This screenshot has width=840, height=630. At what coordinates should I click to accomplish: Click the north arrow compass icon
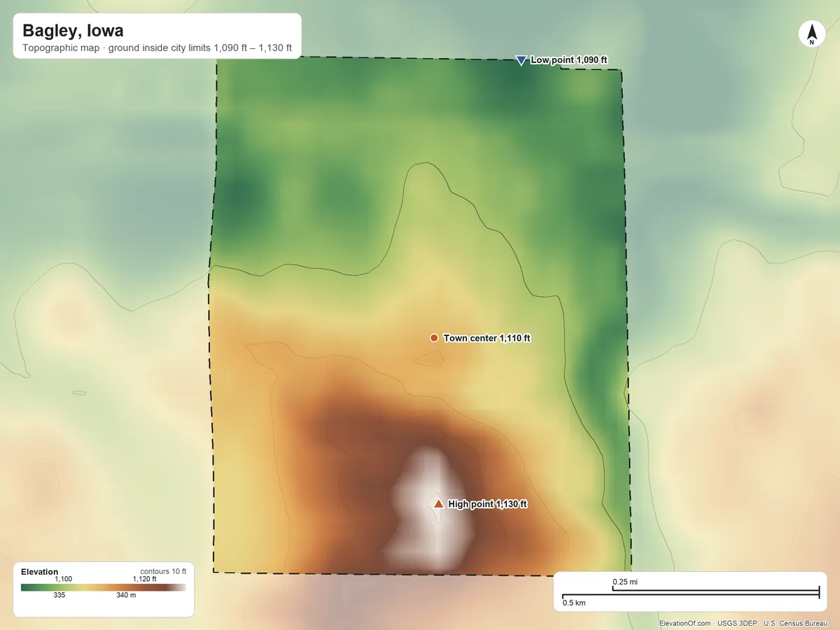[811, 35]
